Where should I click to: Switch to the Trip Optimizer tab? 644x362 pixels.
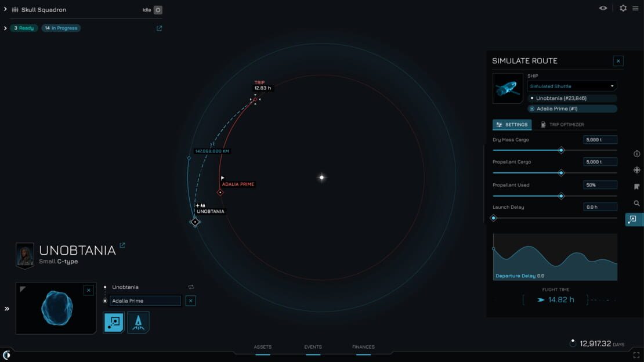562,125
